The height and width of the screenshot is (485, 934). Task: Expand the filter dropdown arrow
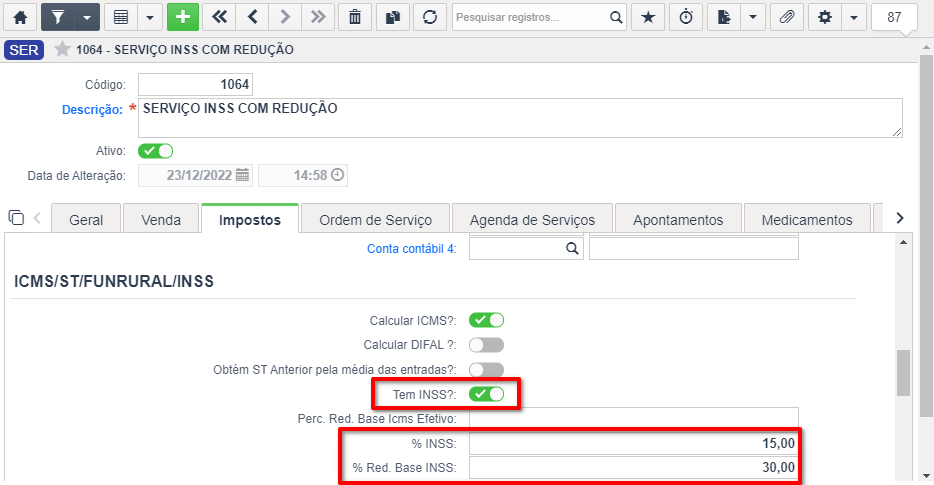coord(87,17)
